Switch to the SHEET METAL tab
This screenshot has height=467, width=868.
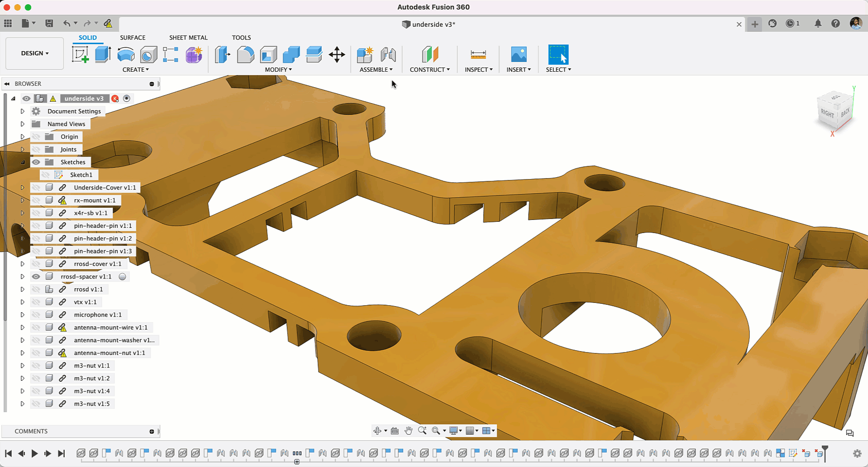point(188,38)
